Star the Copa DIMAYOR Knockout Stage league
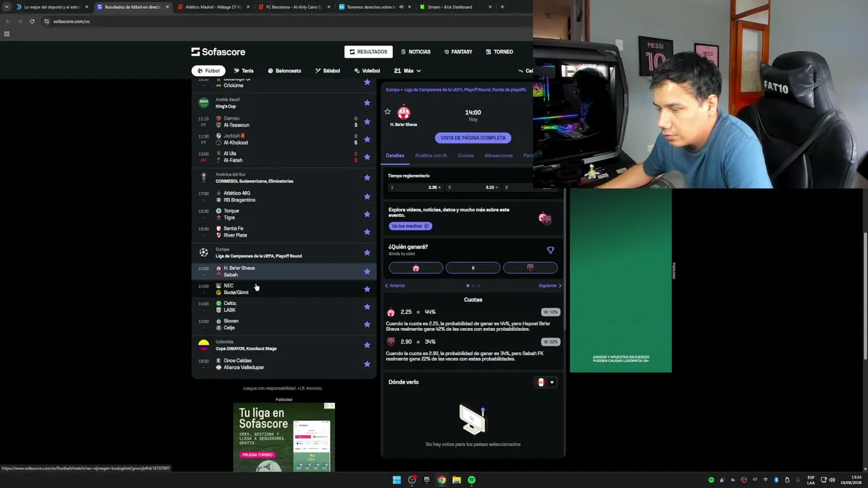The width and height of the screenshot is (868, 488). click(x=367, y=345)
